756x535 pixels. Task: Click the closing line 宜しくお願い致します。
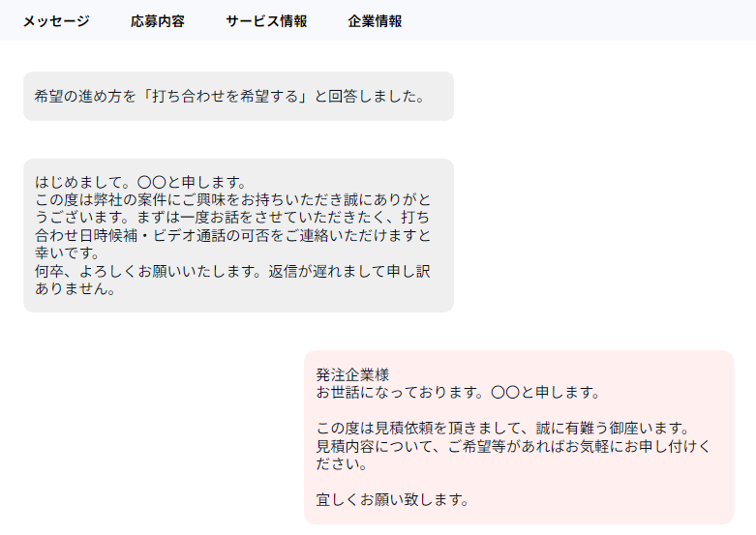pos(393,500)
